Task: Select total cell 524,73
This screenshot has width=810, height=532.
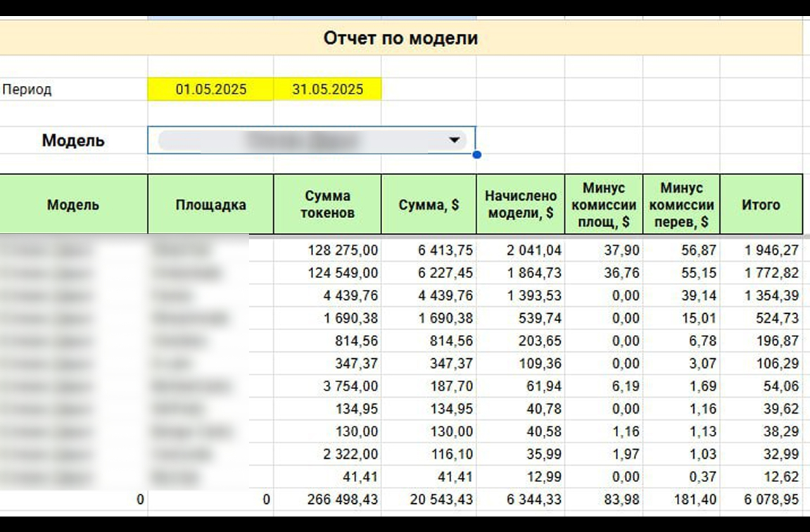Action: coord(761,318)
